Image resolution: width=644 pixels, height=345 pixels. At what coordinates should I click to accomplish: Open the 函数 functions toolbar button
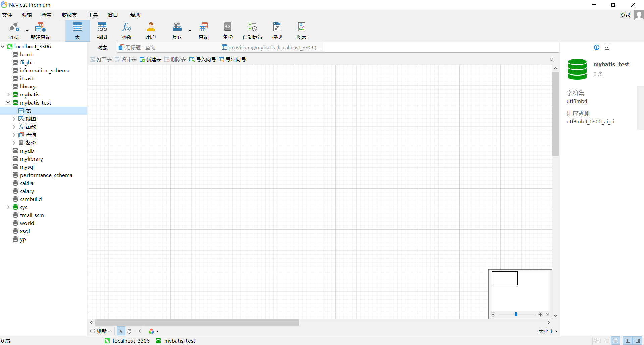pos(126,31)
